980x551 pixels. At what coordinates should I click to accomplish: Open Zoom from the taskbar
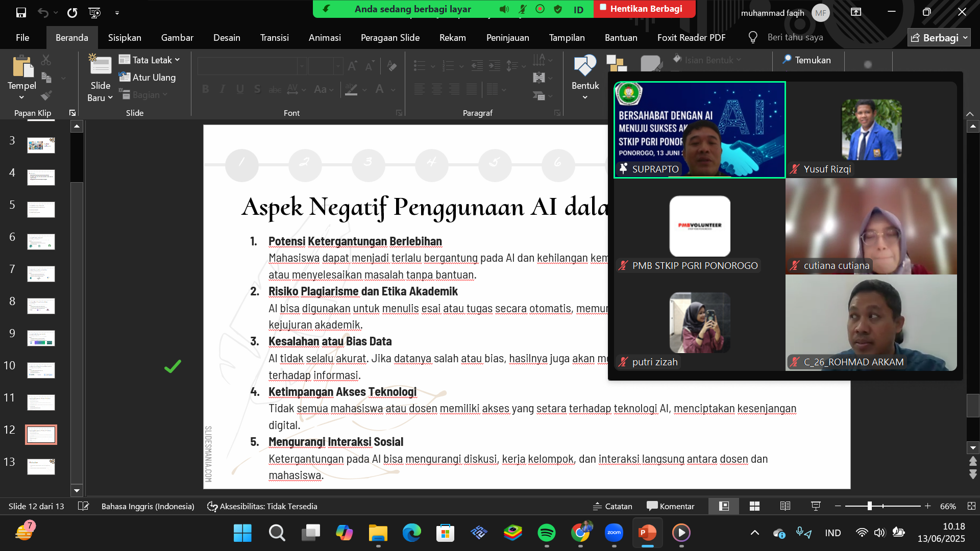pyautogui.click(x=614, y=533)
